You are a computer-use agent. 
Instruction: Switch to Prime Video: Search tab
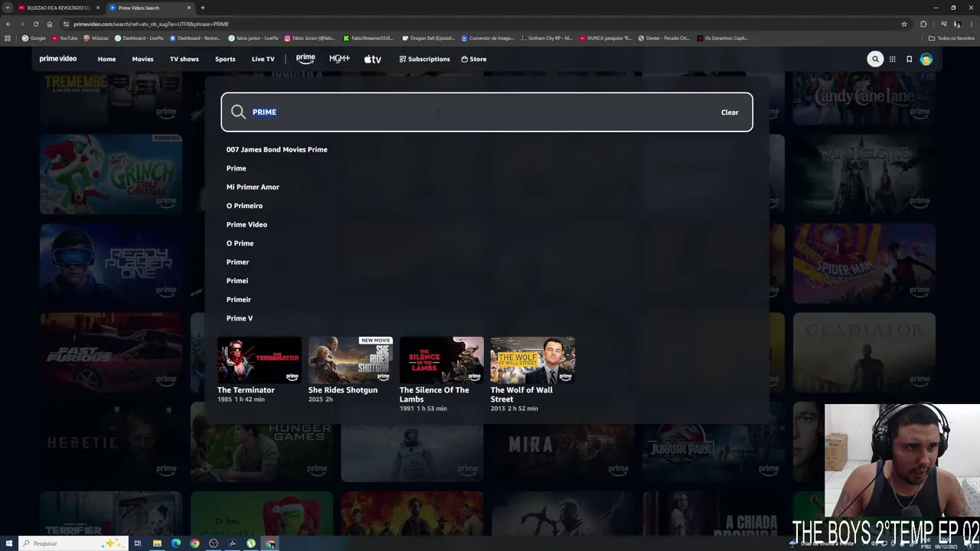point(149,8)
